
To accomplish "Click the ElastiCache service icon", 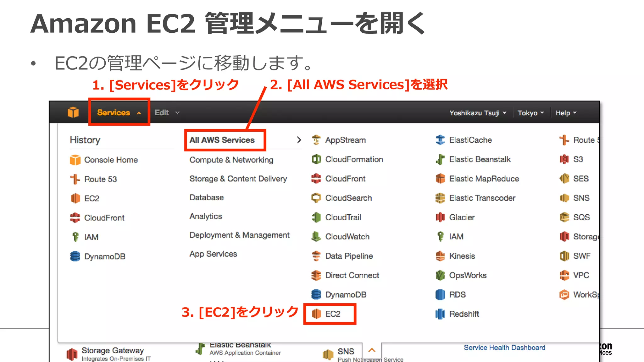I will tap(440, 140).
